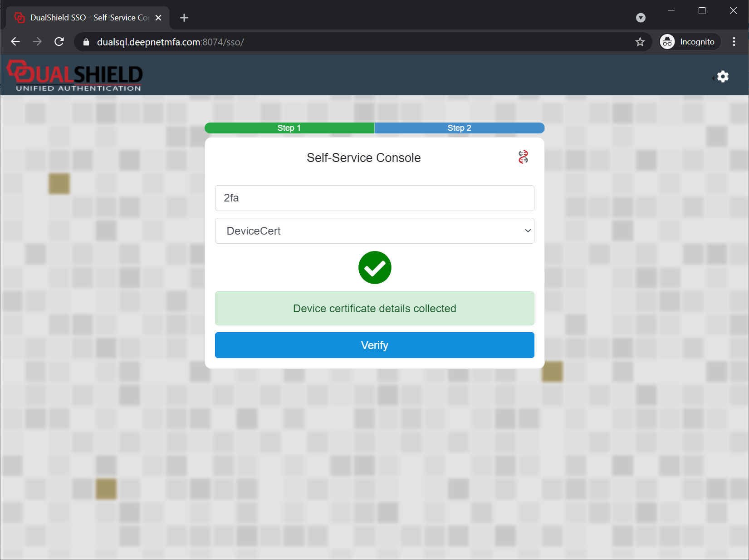The height and width of the screenshot is (560, 749).
Task: Click the DNA icon in Self-Service Console
Action: click(x=523, y=157)
